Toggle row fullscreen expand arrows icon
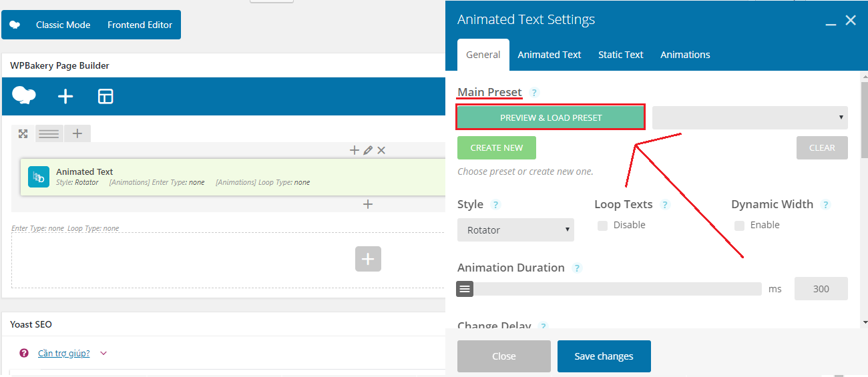 [x=23, y=133]
